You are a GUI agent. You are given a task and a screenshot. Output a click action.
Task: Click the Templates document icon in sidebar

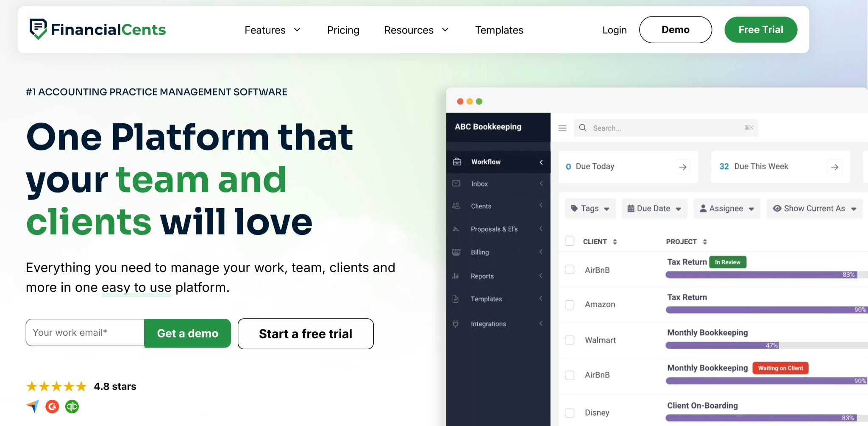pos(456,299)
